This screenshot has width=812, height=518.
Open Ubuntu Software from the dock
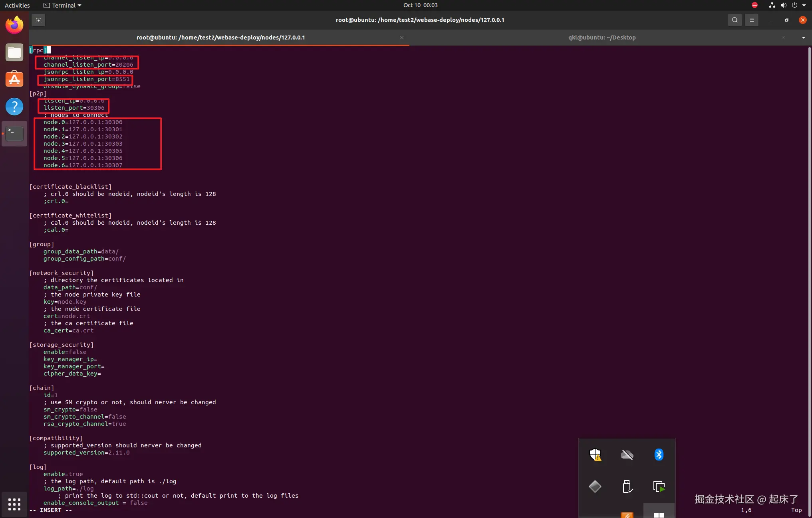[x=14, y=79]
